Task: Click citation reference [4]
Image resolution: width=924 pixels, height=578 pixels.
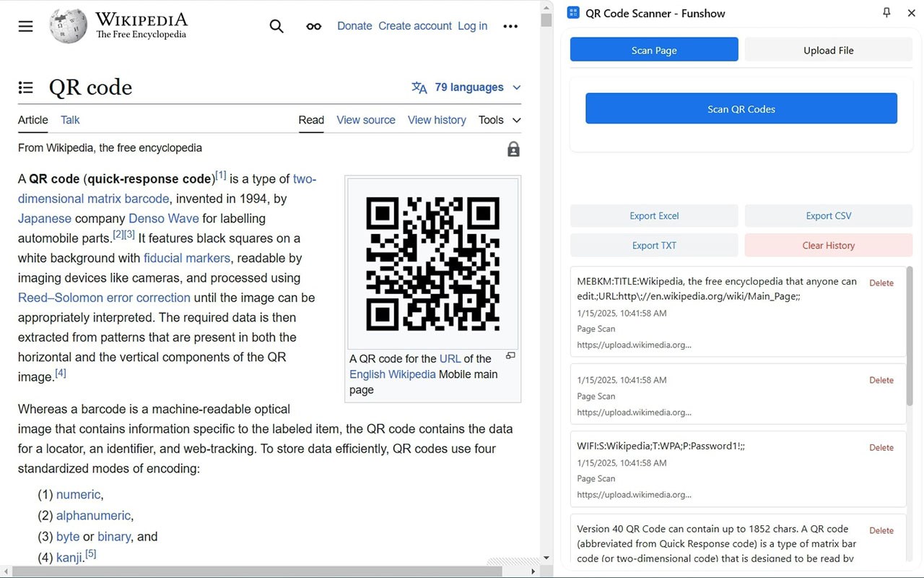Action: coord(61,373)
